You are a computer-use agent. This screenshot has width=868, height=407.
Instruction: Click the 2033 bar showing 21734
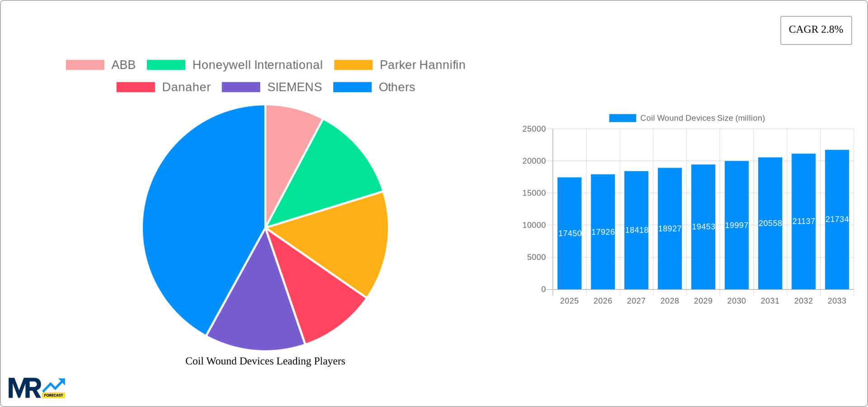[837, 217]
